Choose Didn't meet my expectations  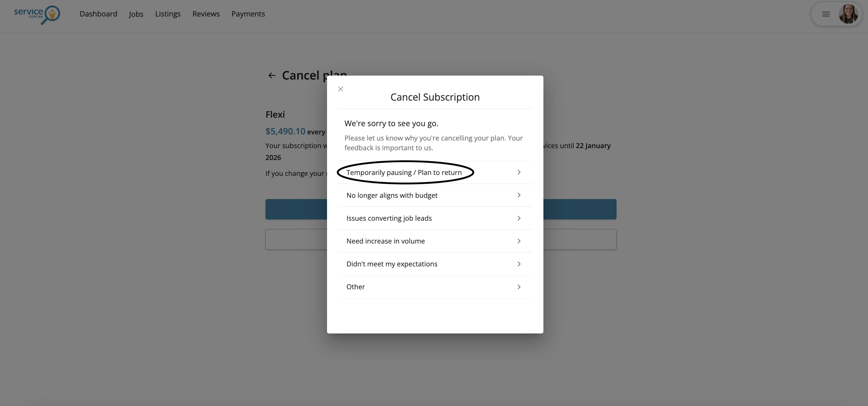[392, 264]
